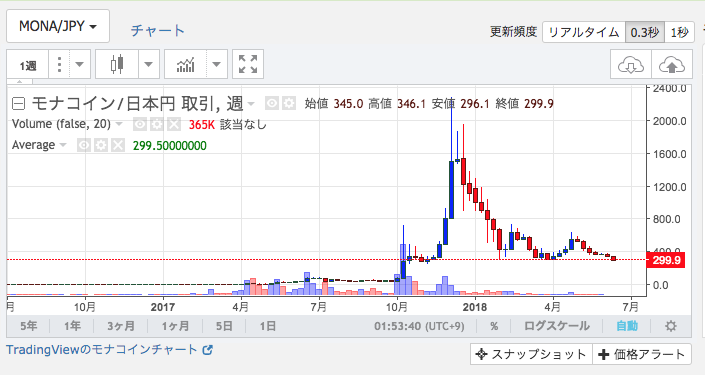Click the 2017 label on time axis
Viewport: 705px width, 375px height.
click(163, 307)
